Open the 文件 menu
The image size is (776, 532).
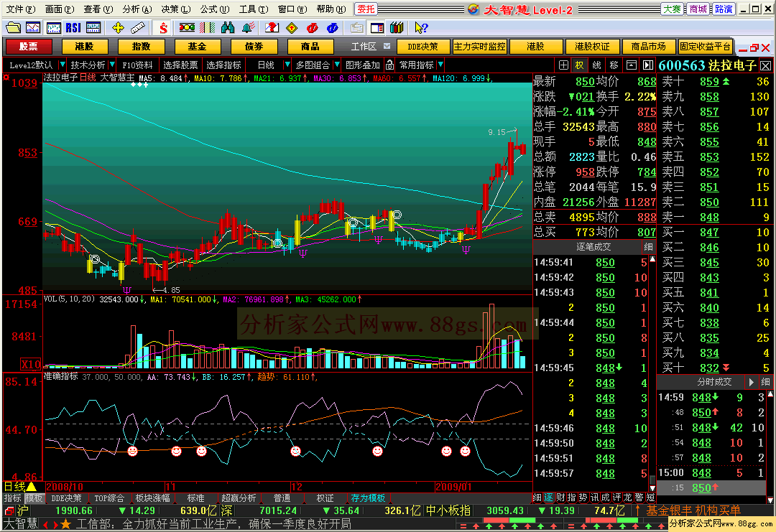[20, 9]
